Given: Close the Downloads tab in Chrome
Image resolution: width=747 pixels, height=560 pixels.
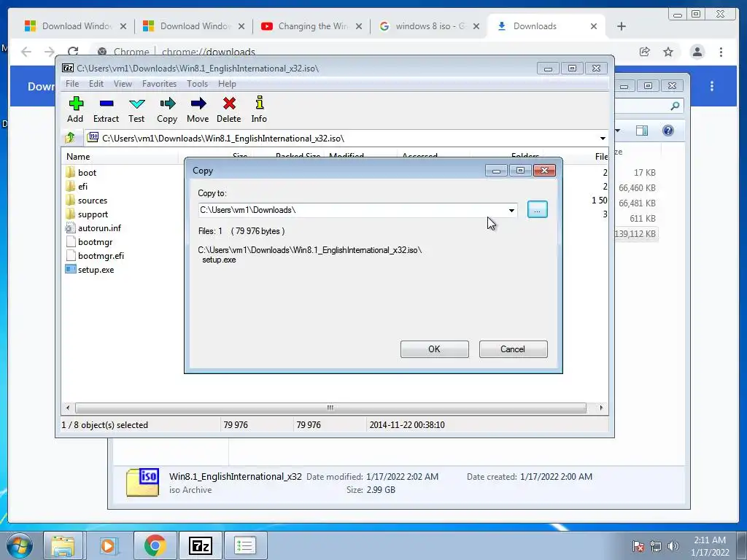Looking at the screenshot, I should [x=594, y=26].
